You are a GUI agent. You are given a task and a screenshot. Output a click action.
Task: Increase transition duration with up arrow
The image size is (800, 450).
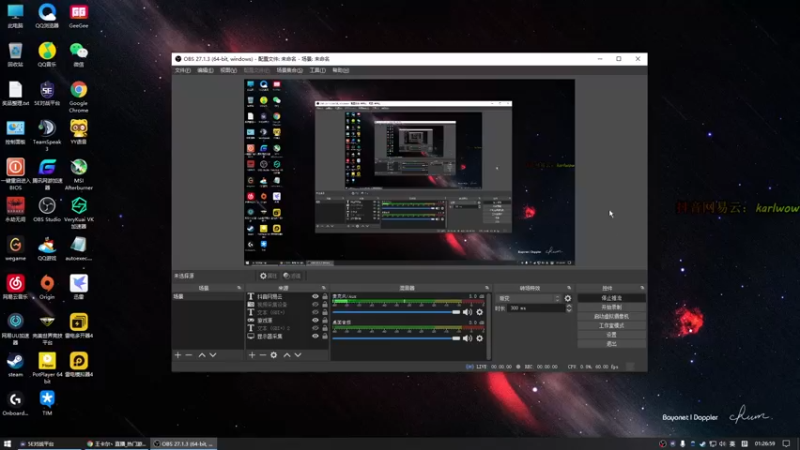click(x=569, y=306)
